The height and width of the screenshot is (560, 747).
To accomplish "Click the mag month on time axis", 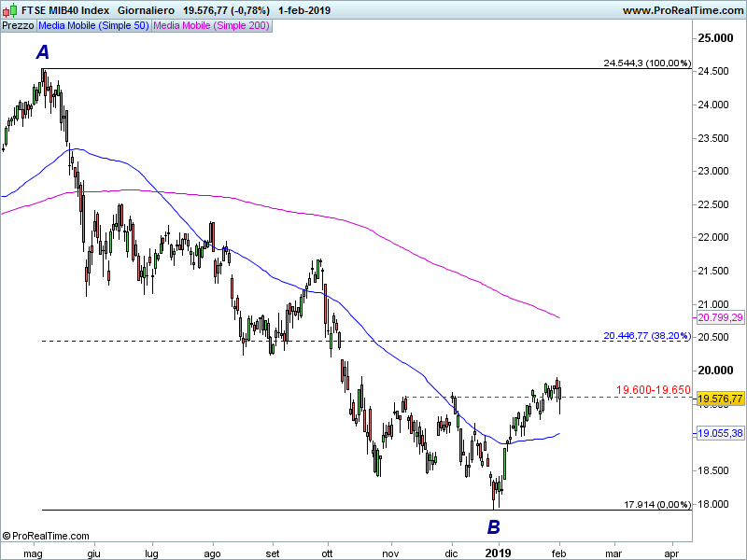I will 33,553.
